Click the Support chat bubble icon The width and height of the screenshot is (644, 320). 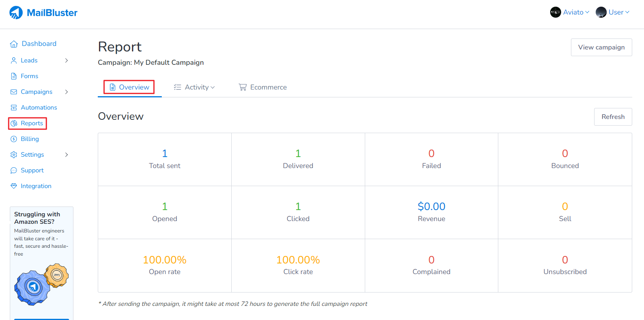(14, 170)
